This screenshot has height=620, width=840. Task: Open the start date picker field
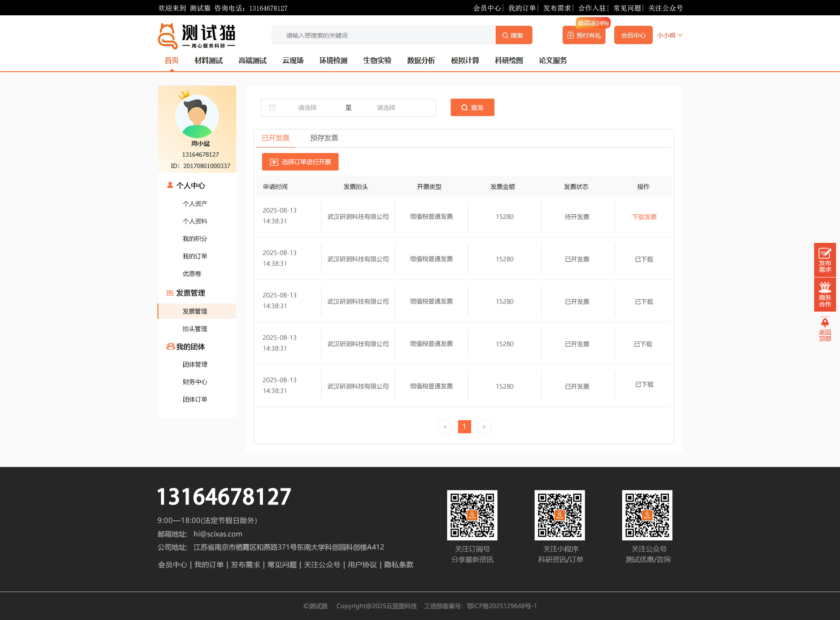click(307, 108)
